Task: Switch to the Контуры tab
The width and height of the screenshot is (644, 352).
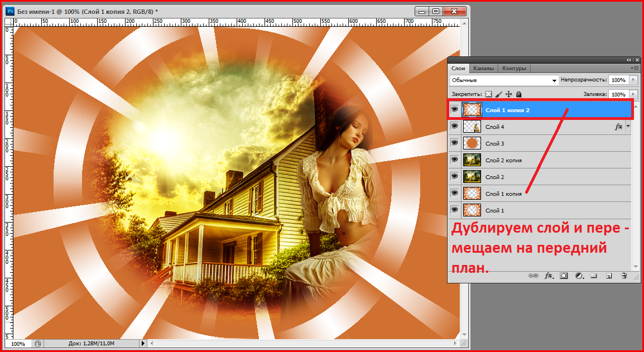Action: tap(513, 69)
